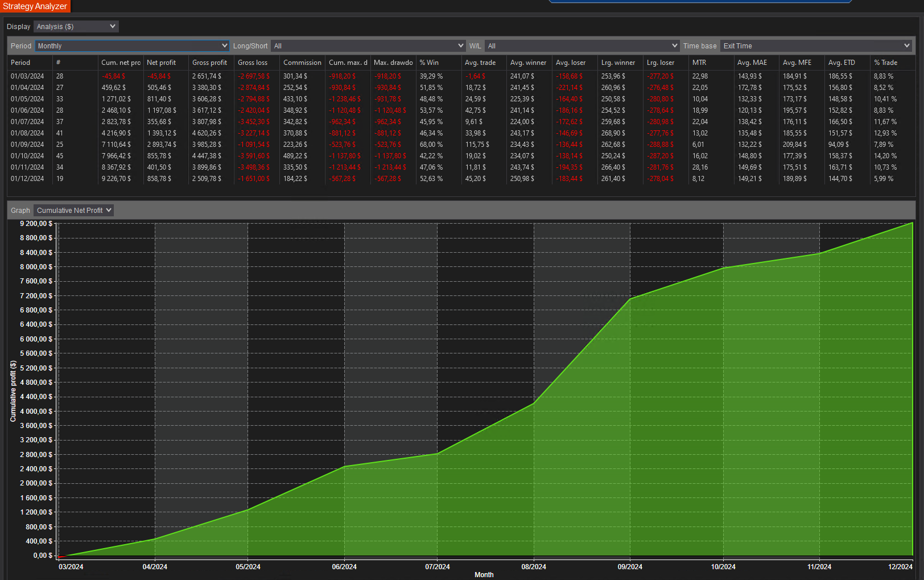Open the Period dropdown set to Monthly
Viewport: 924px width, 580px height.
[x=132, y=46]
